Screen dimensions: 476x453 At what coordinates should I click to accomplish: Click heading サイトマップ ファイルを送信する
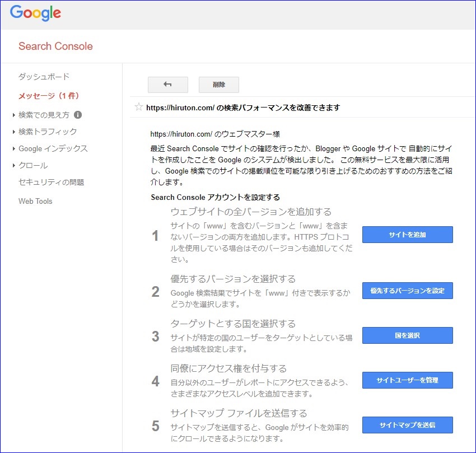pyautogui.click(x=239, y=413)
